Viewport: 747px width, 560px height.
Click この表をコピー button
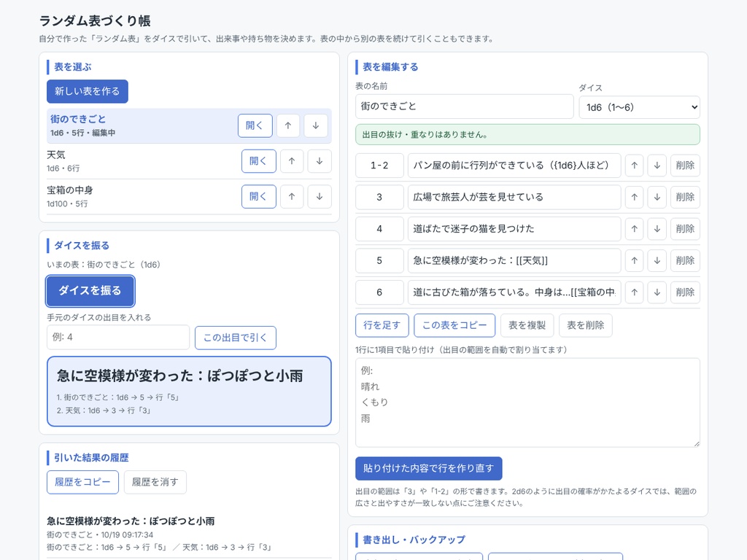(x=454, y=325)
